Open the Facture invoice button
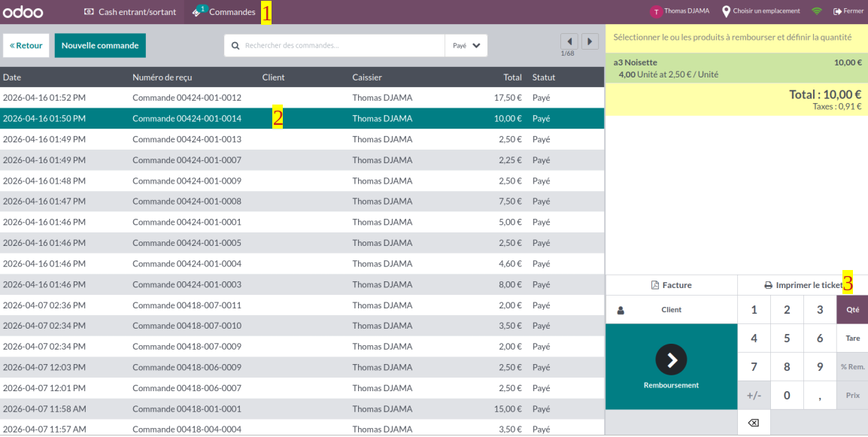 (671, 285)
